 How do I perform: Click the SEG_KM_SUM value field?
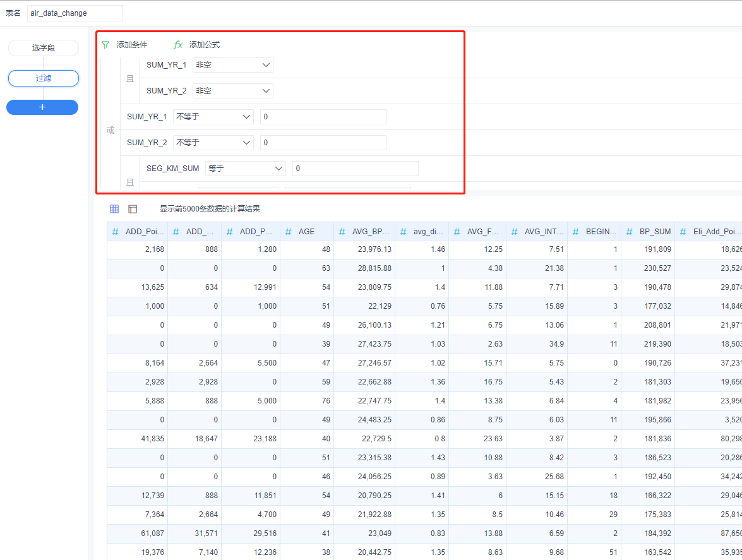356,169
